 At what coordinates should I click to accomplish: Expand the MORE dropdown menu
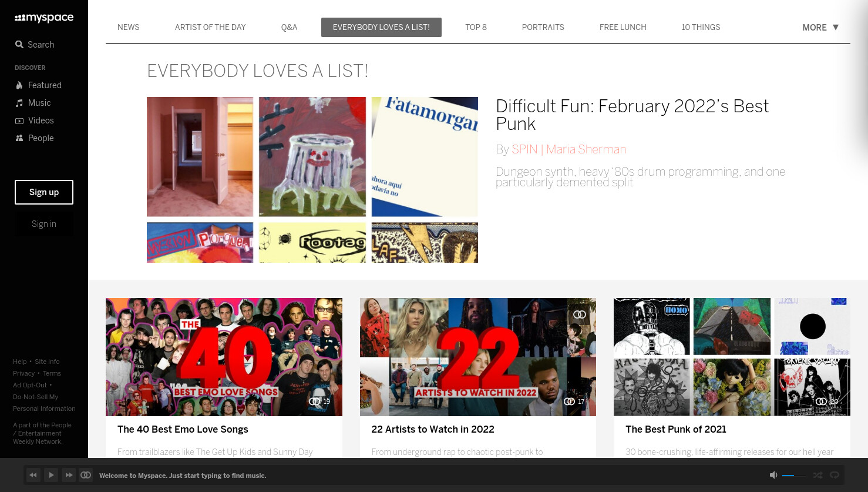tap(820, 27)
